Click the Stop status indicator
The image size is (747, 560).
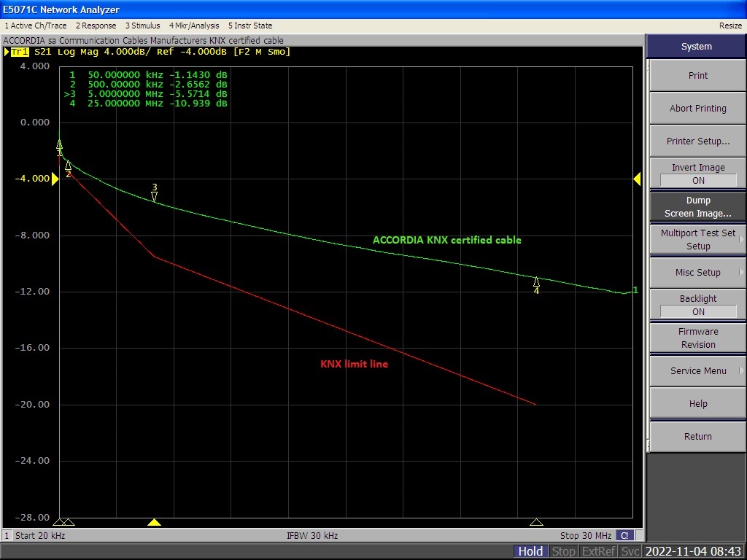563,551
